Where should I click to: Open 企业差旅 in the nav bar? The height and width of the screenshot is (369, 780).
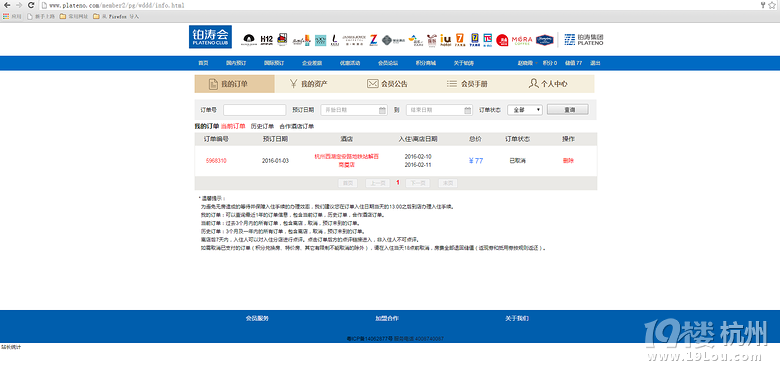click(312, 63)
